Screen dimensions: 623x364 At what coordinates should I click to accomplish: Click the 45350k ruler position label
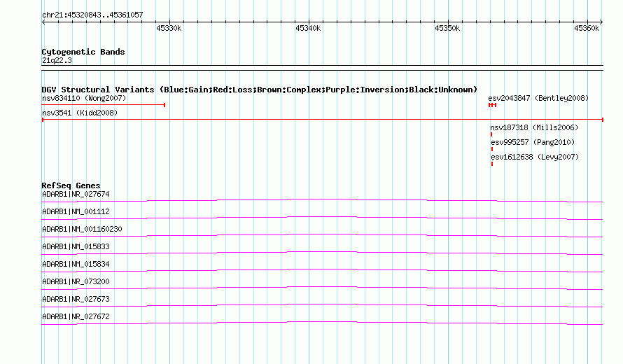(447, 28)
